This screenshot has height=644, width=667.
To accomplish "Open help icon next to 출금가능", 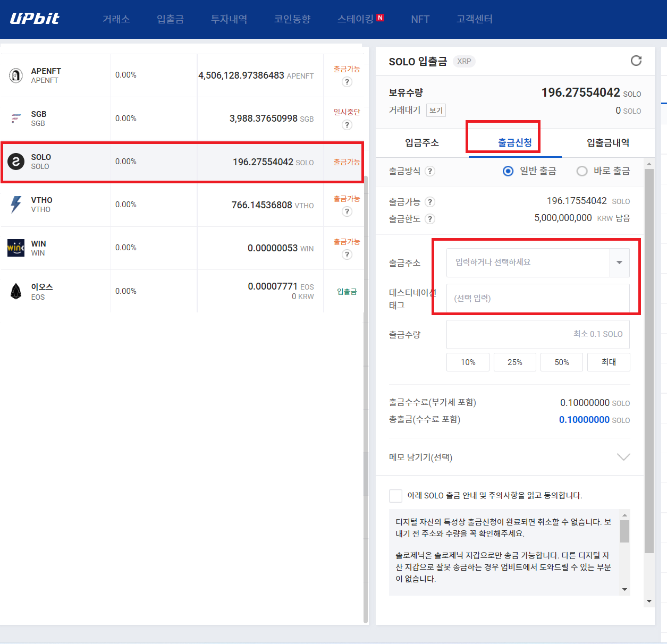I will [430, 202].
